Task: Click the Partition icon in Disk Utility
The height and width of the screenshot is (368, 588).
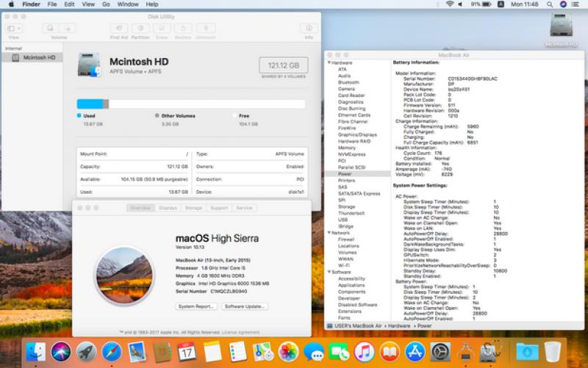Action: [140, 28]
